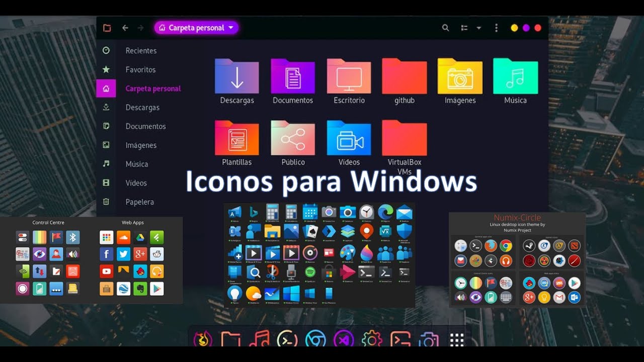This screenshot has width=644, height=362.
Task: Open the Escritorio folder
Action: (x=349, y=77)
